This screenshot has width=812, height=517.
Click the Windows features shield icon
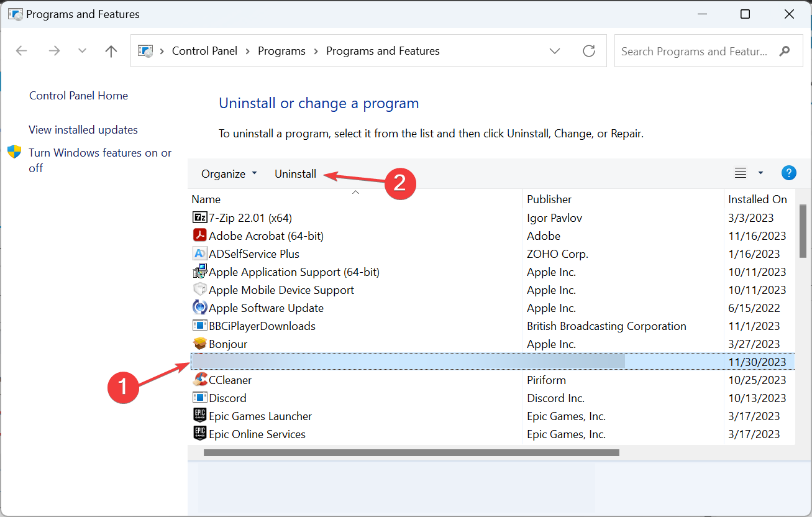click(14, 152)
